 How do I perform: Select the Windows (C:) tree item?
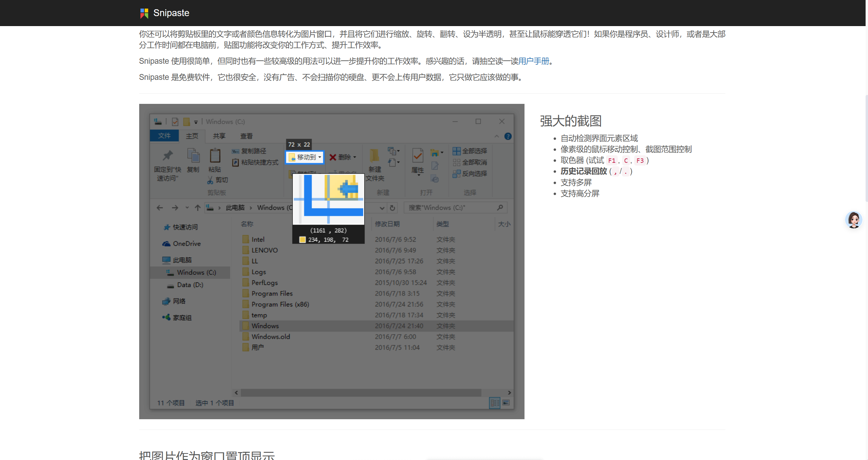click(x=196, y=273)
